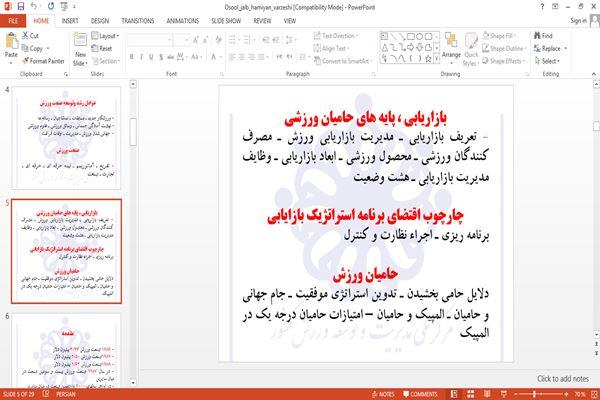600x400 pixels.
Task: Select the Star shape in gallery
Action: coord(429,59)
